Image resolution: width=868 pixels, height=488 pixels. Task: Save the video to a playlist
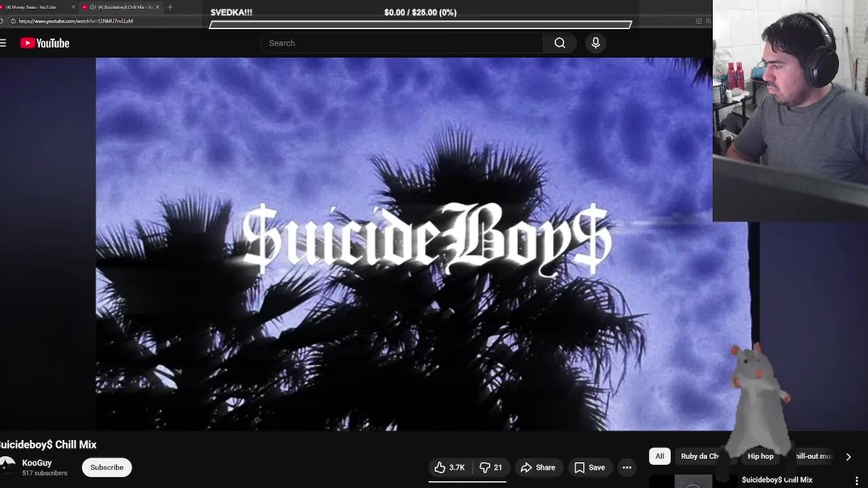[x=589, y=468]
